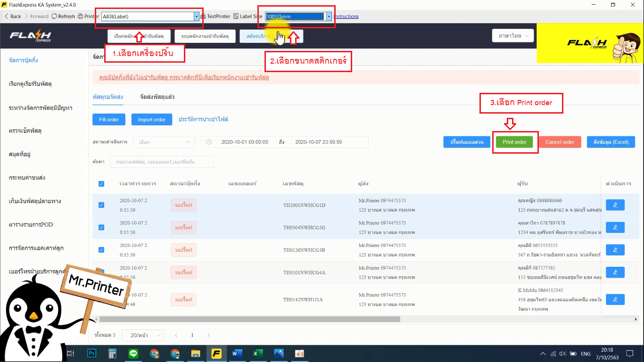Click the ระบุพนักงานเข้ารับพัสดุ header button
This screenshot has height=362, width=644.
(x=205, y=36)
